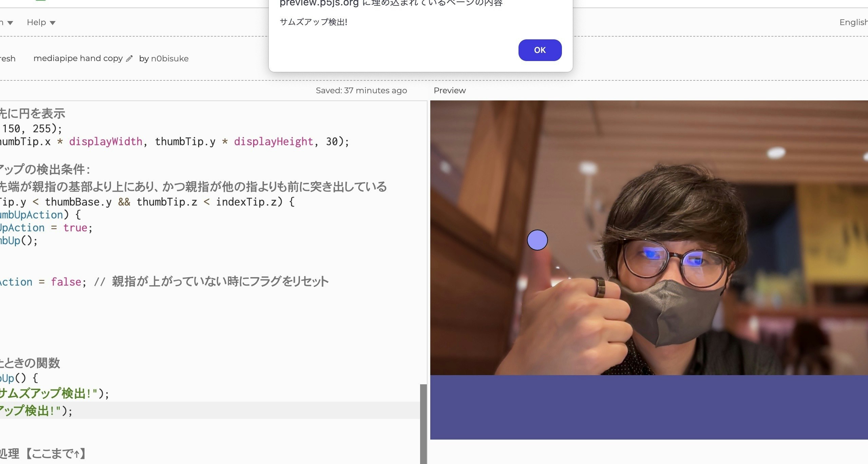This screenshot has width=868, height=464.
Task: Click the Preview panel label
Action: pos(449,91)
